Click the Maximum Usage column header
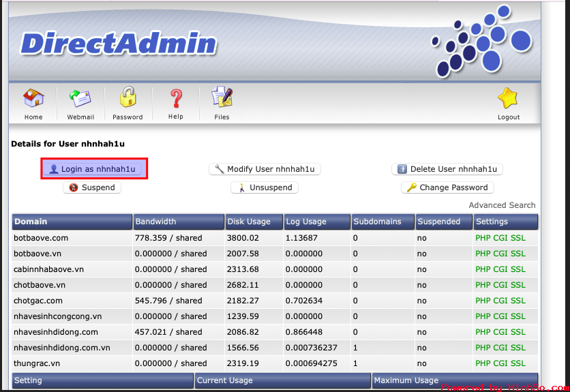Screen dimensions: 570x392 [455, 380]
